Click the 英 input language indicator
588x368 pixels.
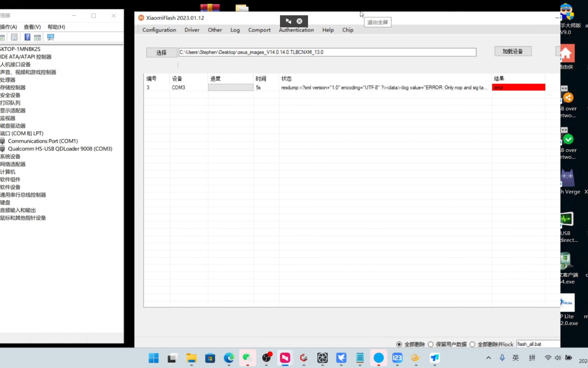(516, 358)
